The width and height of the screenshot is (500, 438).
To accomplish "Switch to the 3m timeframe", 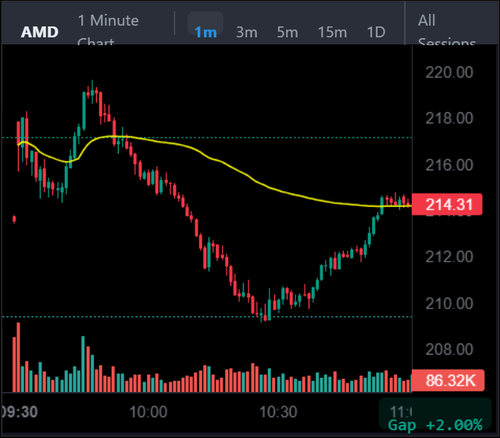I will click(247, 32).
